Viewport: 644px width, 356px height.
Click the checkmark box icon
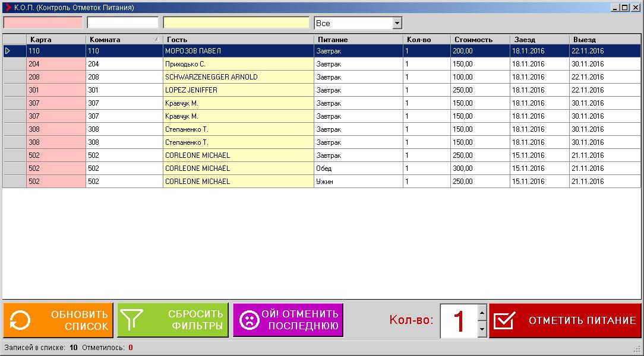504,320
